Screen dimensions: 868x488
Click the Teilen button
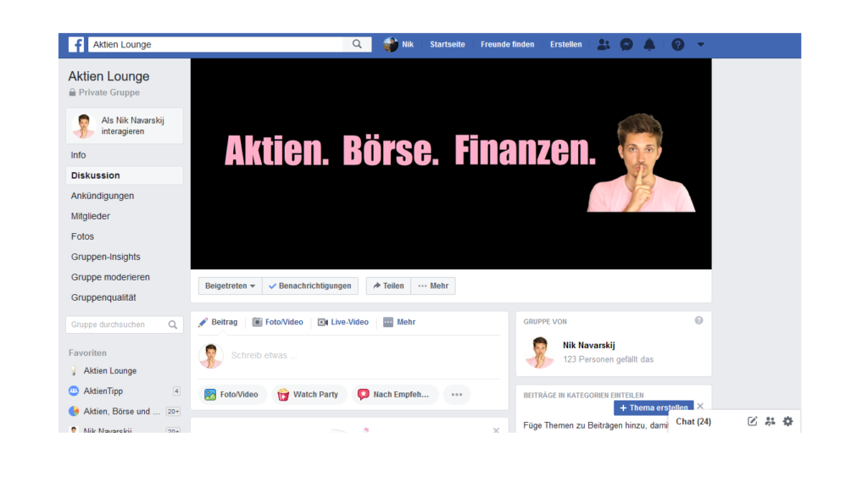tap(388, 286)
